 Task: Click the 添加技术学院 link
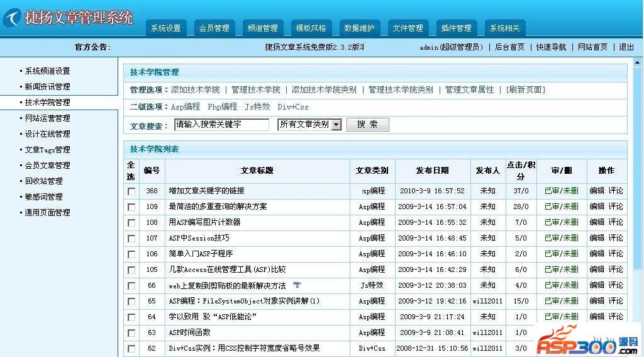(x=195, y=90)
